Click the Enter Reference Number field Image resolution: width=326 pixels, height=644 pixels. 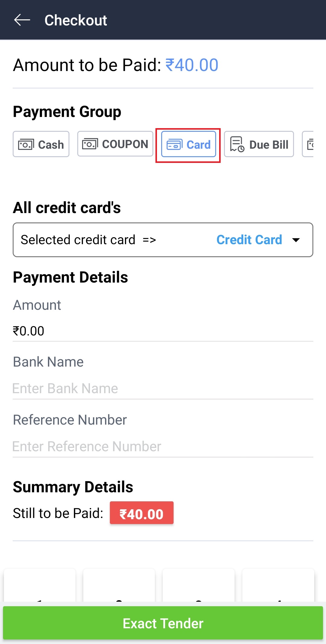click(x=163, y=446)
